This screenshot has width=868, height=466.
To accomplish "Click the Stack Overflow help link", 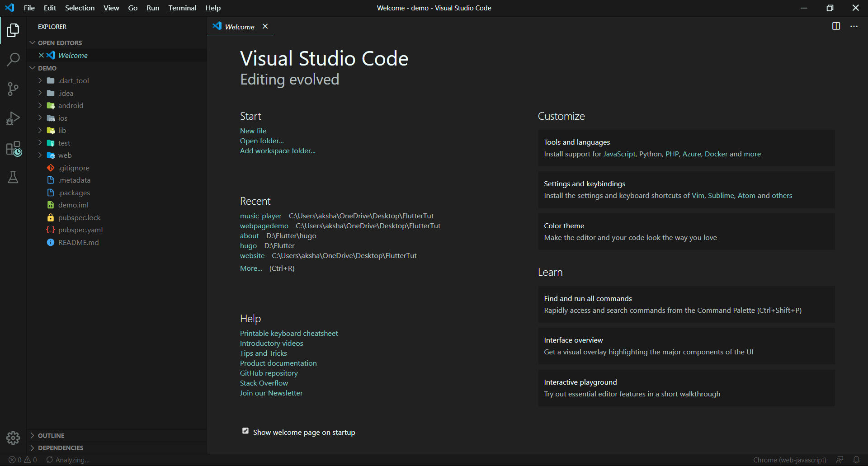I will (264, 383).
